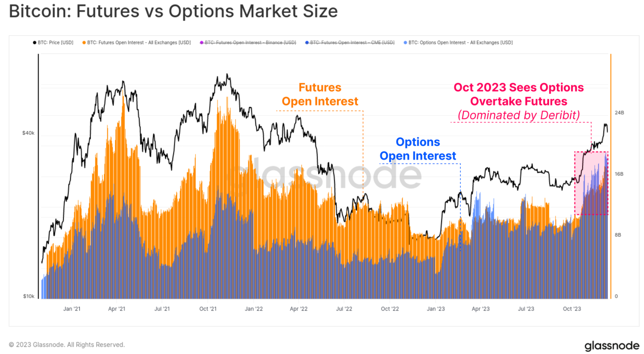Click the glassnode logo at bottom right
644x354 pixels.
[x=611, y=346]
